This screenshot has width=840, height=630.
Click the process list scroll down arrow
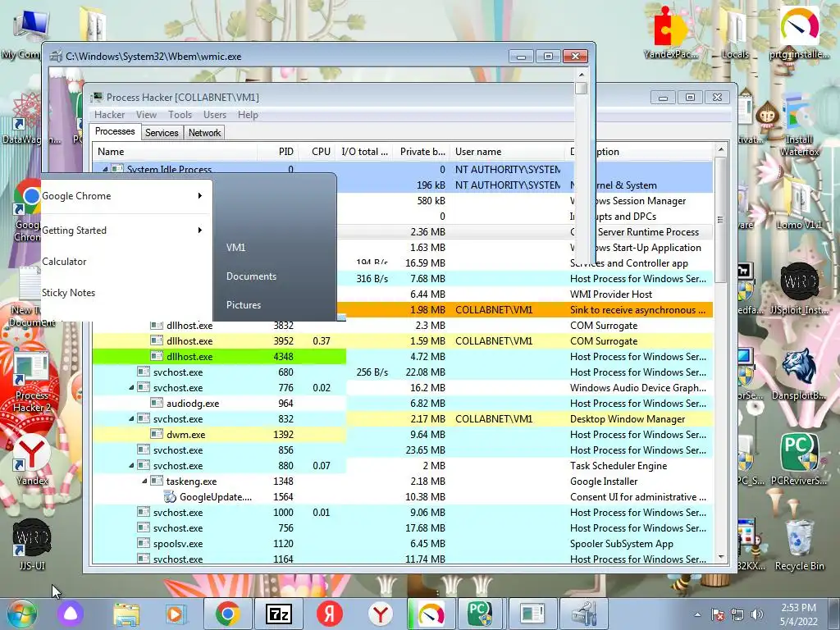point(720,557)
